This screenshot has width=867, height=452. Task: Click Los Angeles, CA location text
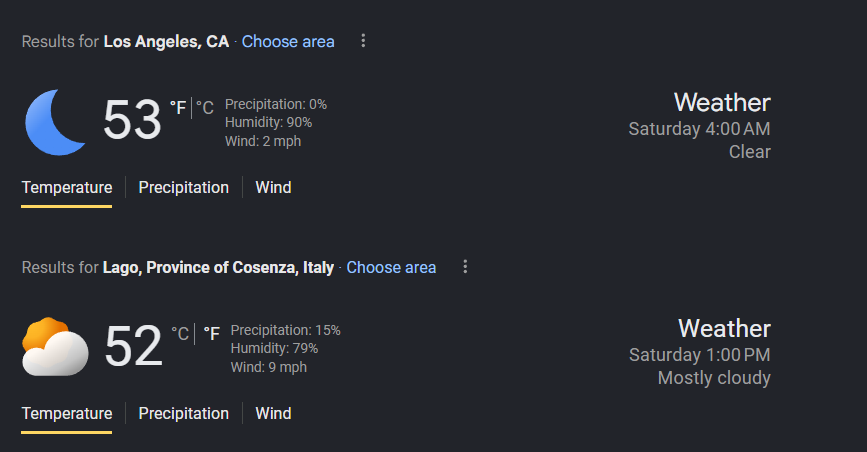(166, 41)
